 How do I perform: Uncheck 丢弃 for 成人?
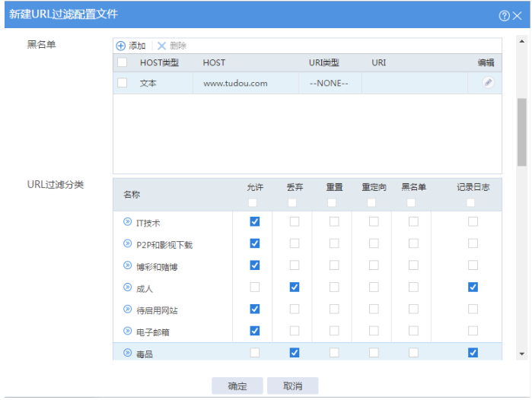point(295,287)
